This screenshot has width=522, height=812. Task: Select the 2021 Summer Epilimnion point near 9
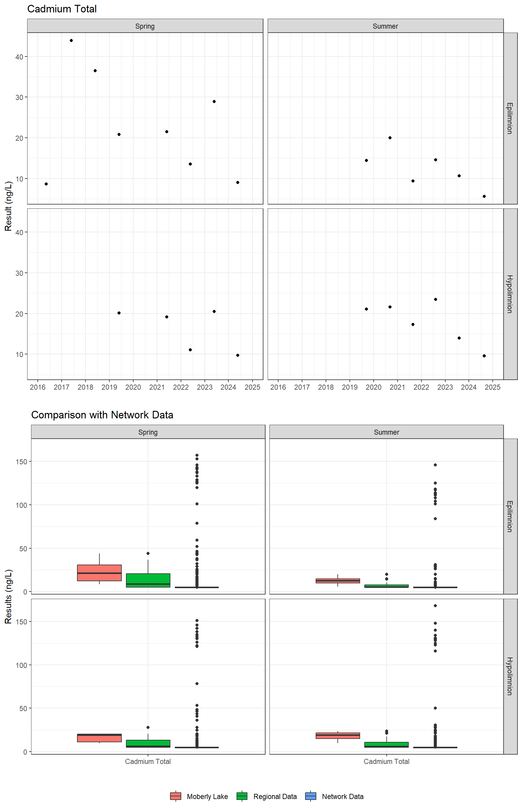coord(413,181)
